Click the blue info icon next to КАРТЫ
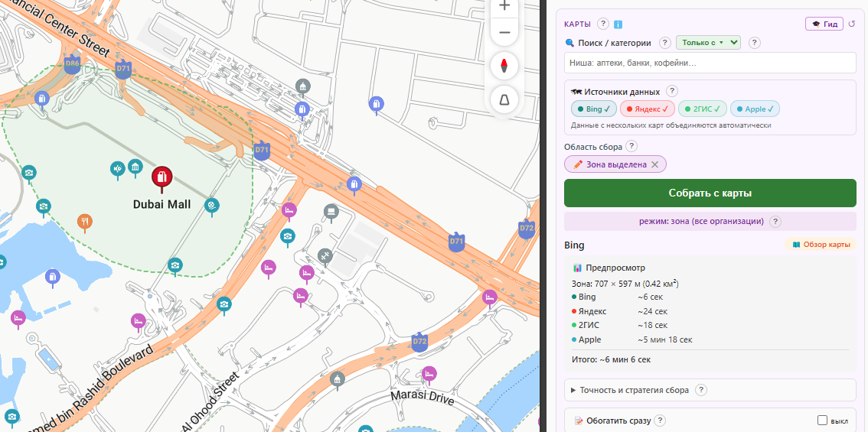 pos(618,24)
